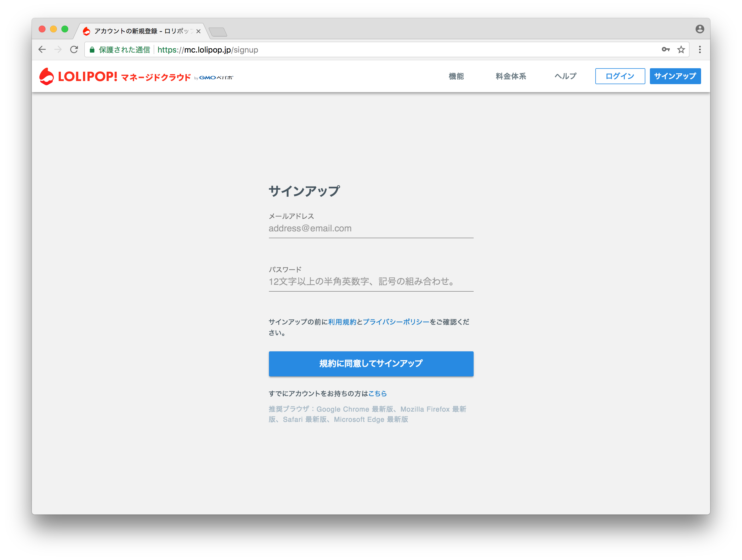This screenshot has height=560, width=742.
Task: Click the ログイン button
Action: tap(619, 76)
